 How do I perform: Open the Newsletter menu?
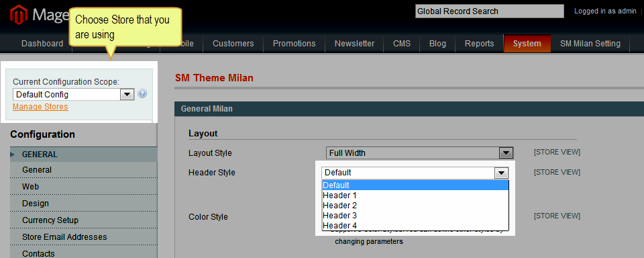(354, 44)
